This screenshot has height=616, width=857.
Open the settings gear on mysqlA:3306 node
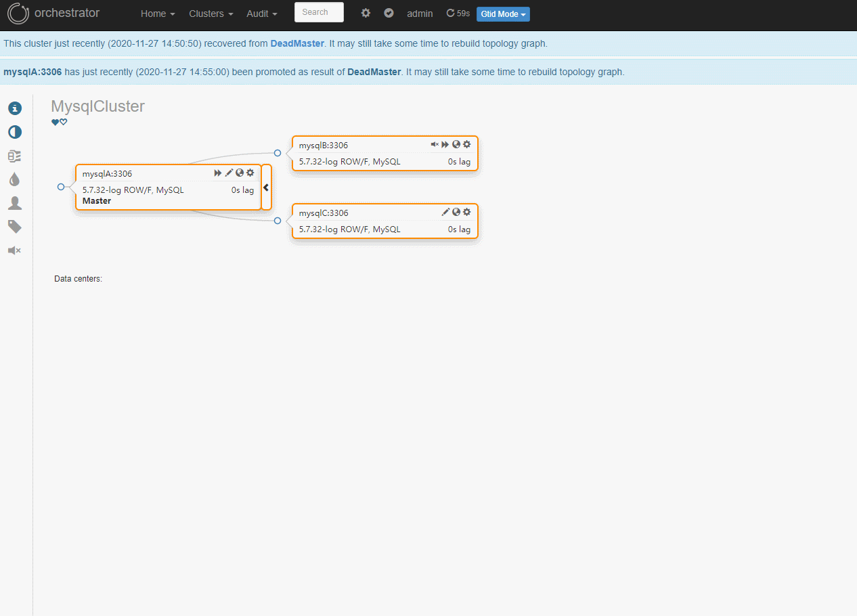[x=250, y=173]
